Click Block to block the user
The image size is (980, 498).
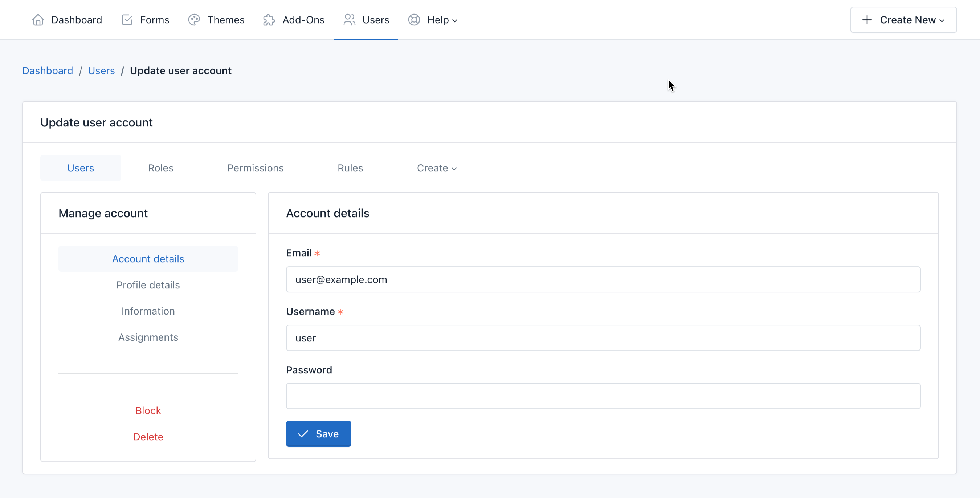(148, 410)
